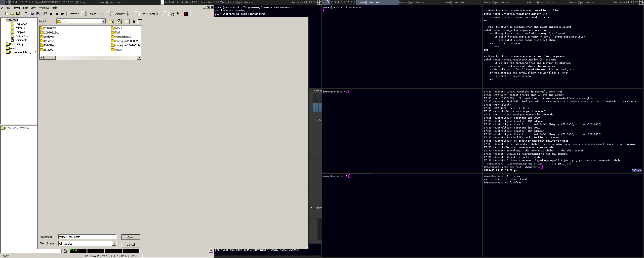Click the Open button in dialog

point(131,237)
